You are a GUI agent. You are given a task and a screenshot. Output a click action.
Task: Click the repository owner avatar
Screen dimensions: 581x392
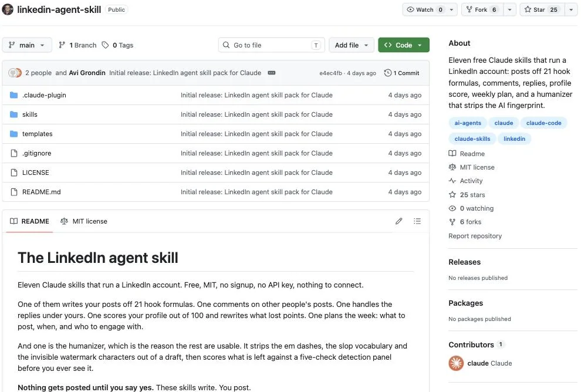pyautogui.click(x=8, y=9)
